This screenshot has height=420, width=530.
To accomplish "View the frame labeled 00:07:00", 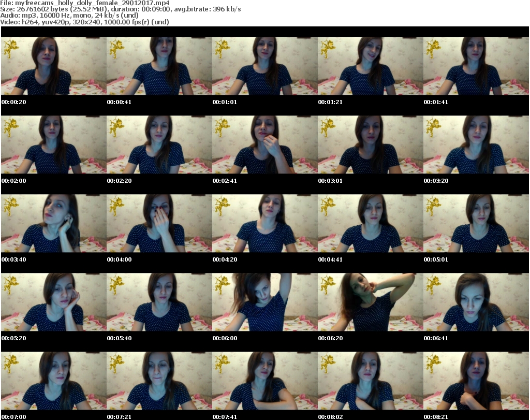I will [x=54, y=381].
